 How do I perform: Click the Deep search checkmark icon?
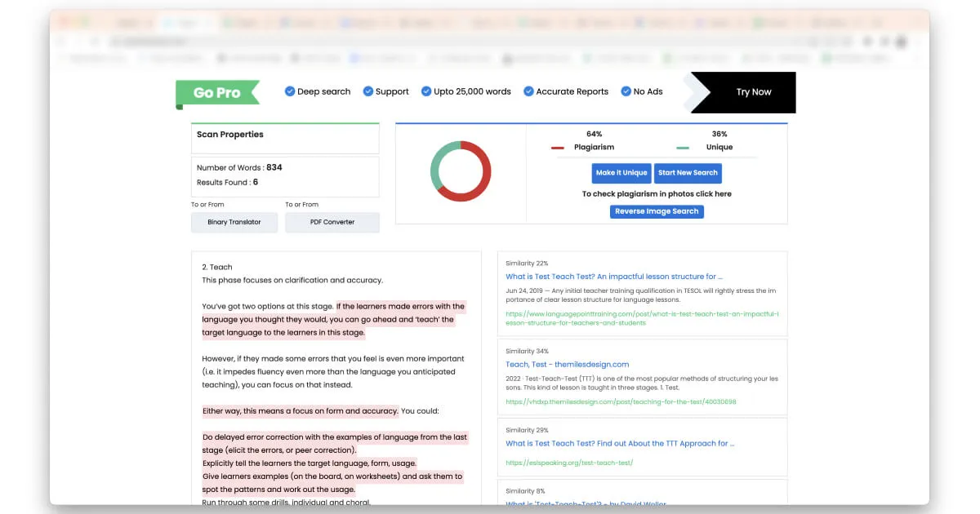click(x=289, y=91)
